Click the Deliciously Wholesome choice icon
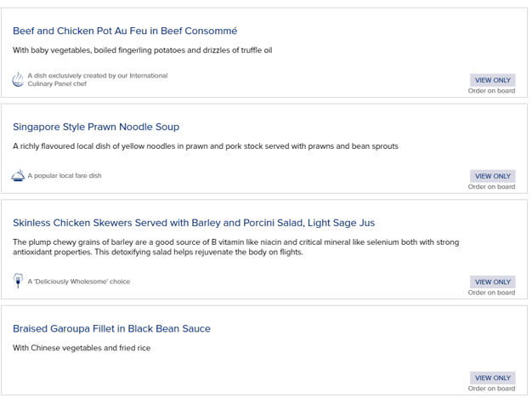 click(x=18, y=281)
